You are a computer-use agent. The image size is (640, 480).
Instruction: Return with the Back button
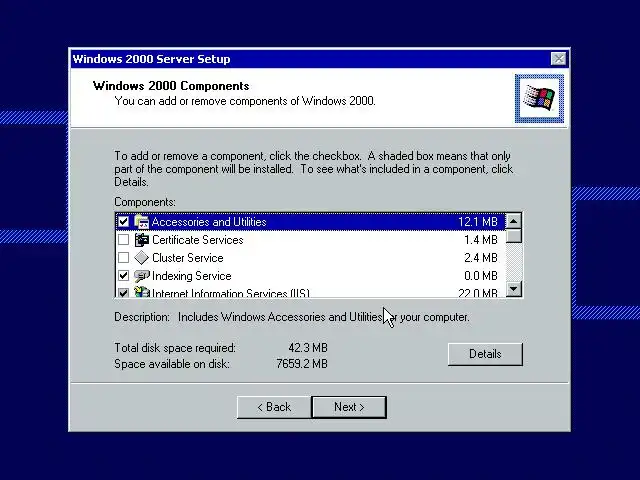pyautogui.click(x=274, y=407)
